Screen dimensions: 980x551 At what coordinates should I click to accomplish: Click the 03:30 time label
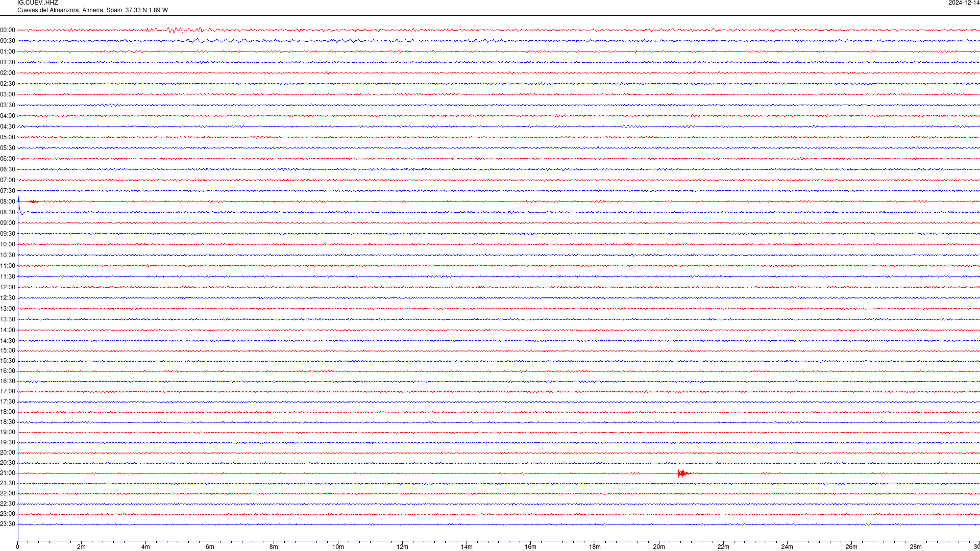(8, 105)
